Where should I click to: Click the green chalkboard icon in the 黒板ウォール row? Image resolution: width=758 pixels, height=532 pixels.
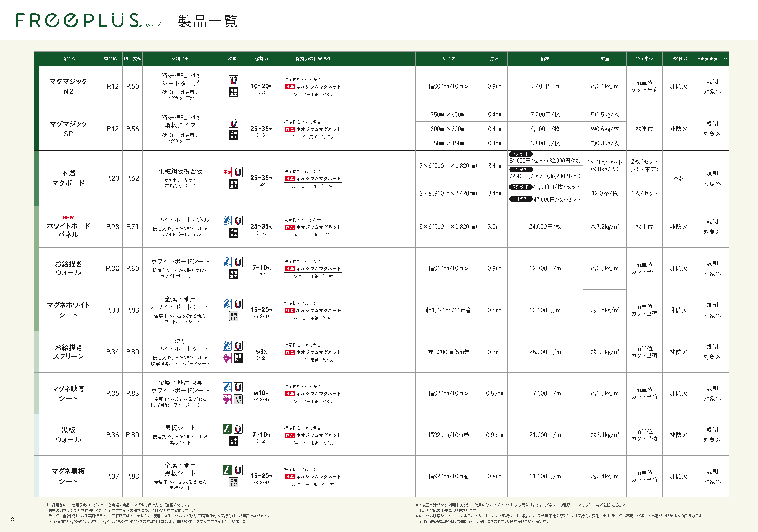pos(227,429)
